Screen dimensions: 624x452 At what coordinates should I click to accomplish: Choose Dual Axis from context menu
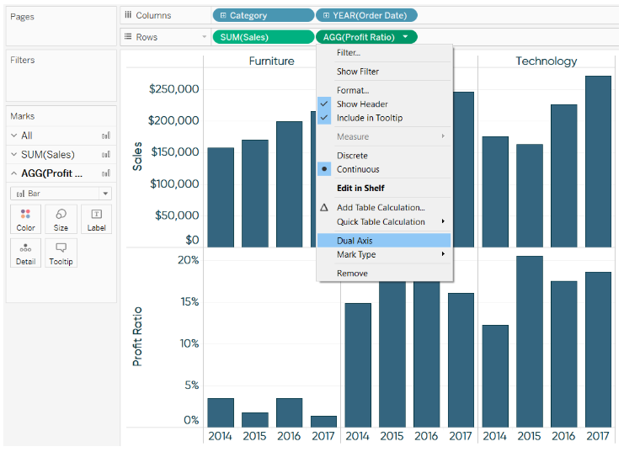pyautogui.click(x=384, y=240)
